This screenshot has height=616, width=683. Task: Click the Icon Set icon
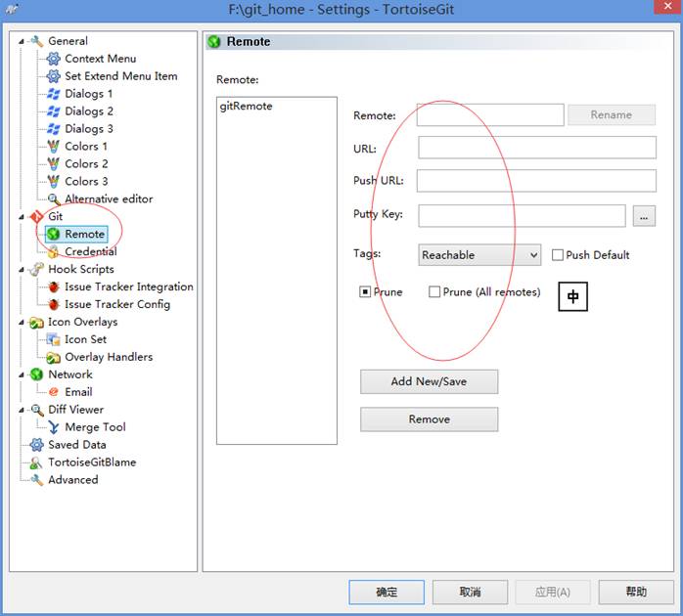pyautogui.click(x=53, y=339)
